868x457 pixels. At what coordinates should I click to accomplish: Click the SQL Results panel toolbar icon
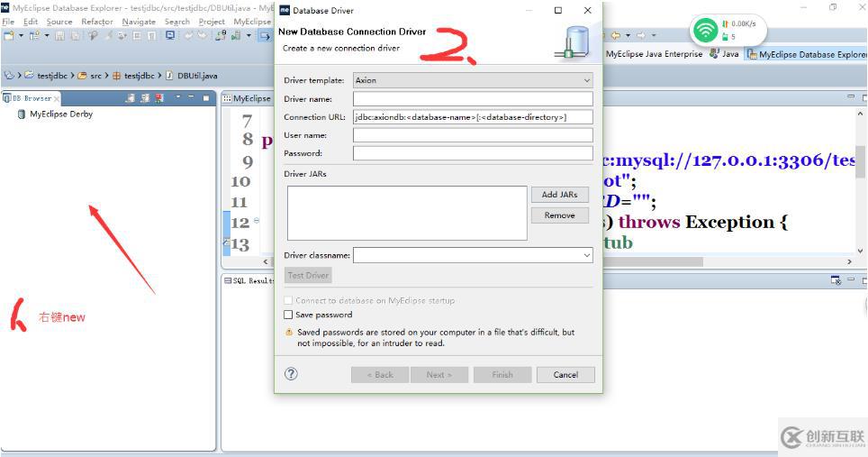[x=836, y=281]
